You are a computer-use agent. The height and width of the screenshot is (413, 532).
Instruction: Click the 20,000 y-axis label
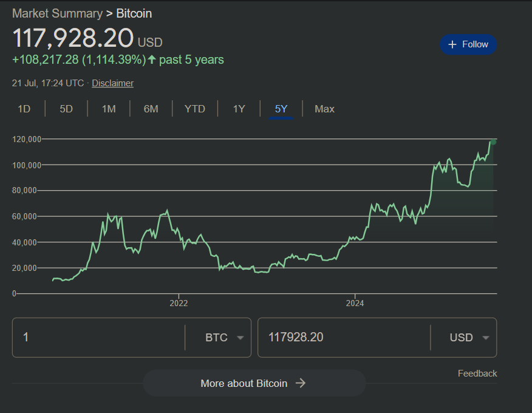(24, 268)
